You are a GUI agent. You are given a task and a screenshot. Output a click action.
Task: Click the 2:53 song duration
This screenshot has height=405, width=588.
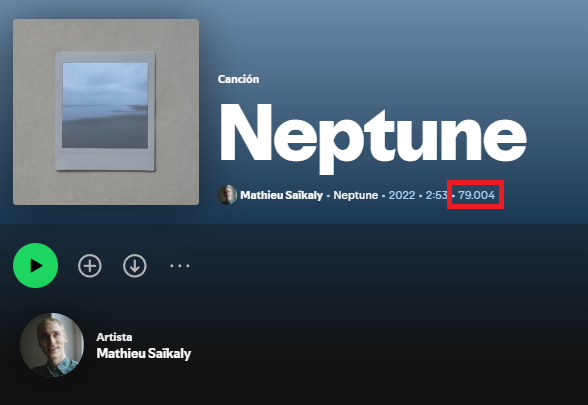tap(436, 195)
